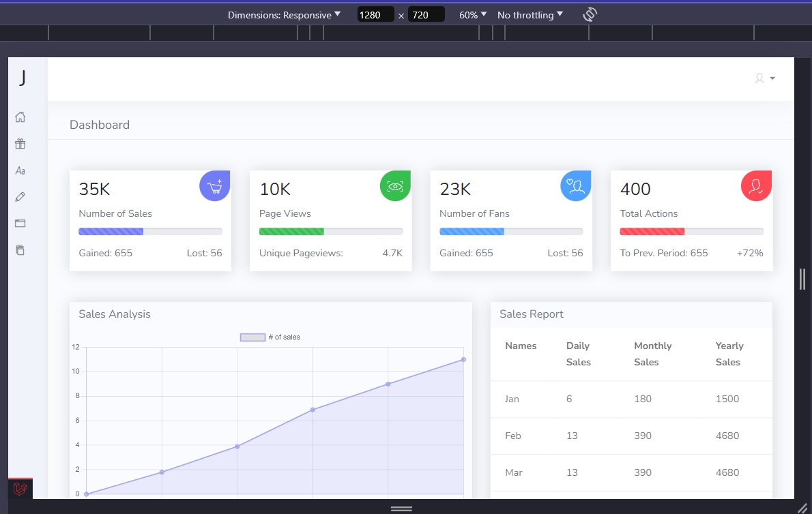Viewport: 812px width, 514px height.
Task: Click the Laravel logo at the bottom left
Action: point(20,489)
